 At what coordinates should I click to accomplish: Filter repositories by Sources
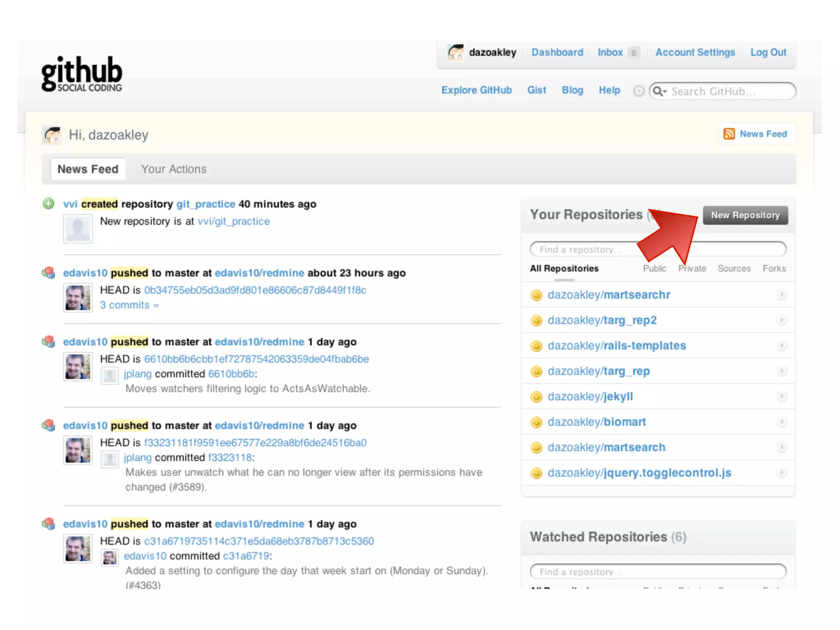point(734,268)
